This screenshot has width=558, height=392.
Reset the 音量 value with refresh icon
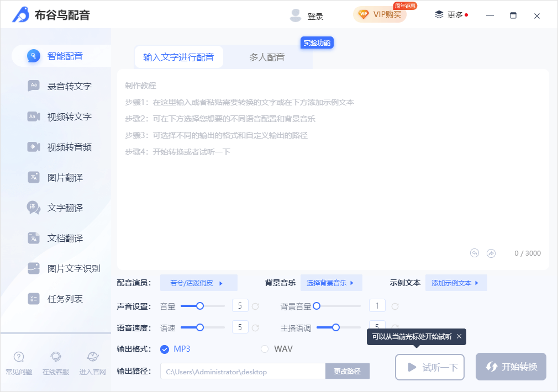point(255,305)
